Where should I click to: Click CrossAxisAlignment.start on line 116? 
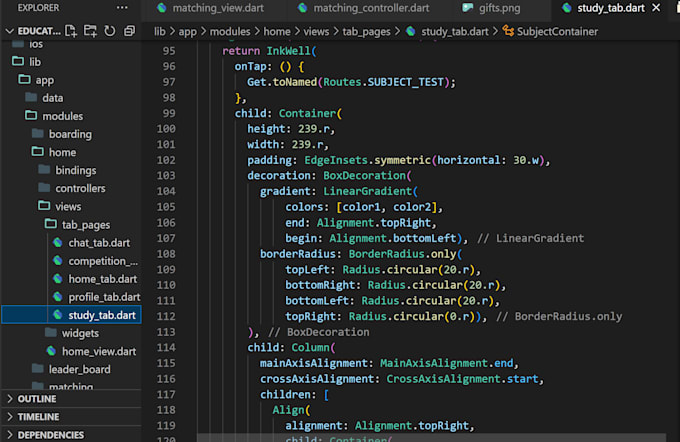point(462,379)
